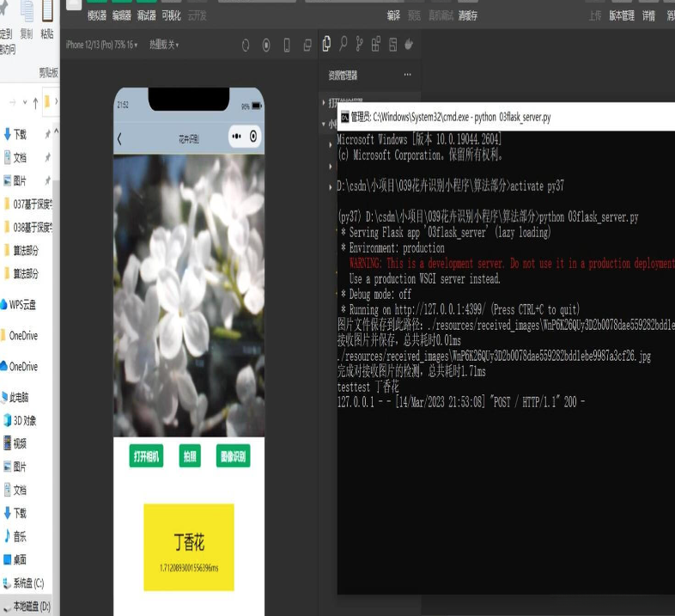Click the lilac flower camera preview image

point(189,296)
